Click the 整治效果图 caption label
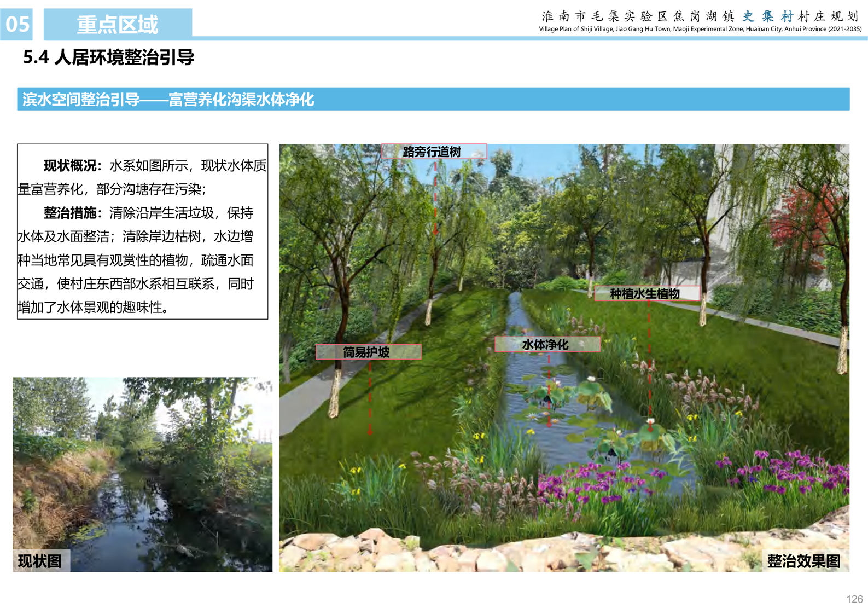This screenshot has width=868, height=614. 803,561
